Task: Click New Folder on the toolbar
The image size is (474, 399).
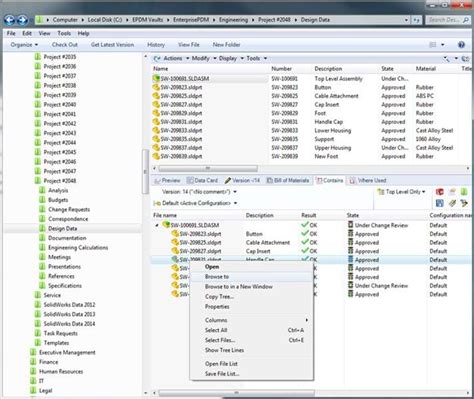Action: (x=226, y=45)
